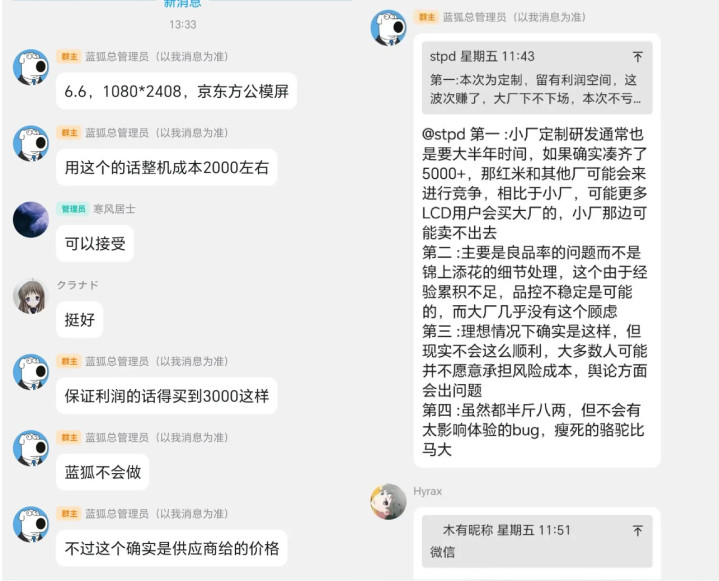This screenshot has width=719, height=581.
Task: Select the 保证利润的话得买到3000这样 bubble
Action: tap(167, 396)
